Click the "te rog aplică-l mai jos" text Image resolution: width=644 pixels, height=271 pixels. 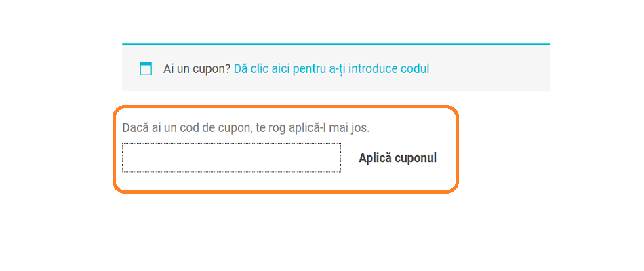pyautogui.click(x=313, y=127)
